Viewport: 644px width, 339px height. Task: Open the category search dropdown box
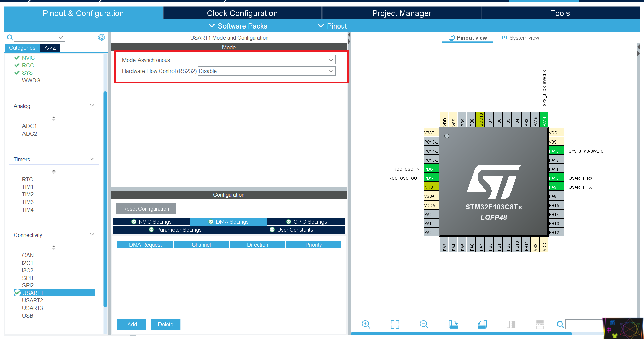click(x=40, y=37)
